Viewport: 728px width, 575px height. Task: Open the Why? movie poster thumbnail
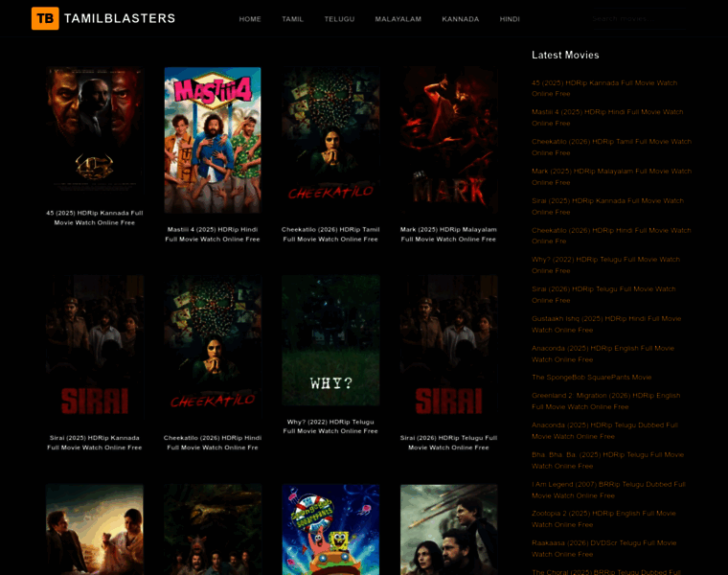click(330, 340)
